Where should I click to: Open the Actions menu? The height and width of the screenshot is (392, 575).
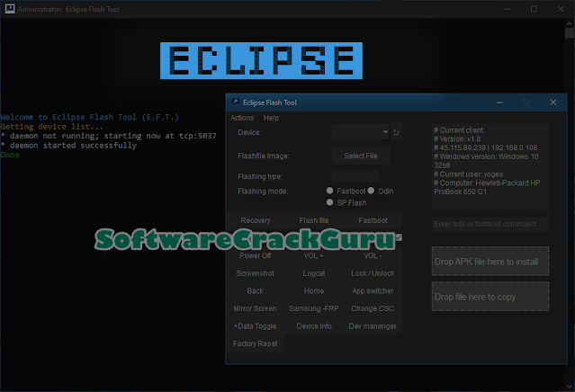pos(242,118)
